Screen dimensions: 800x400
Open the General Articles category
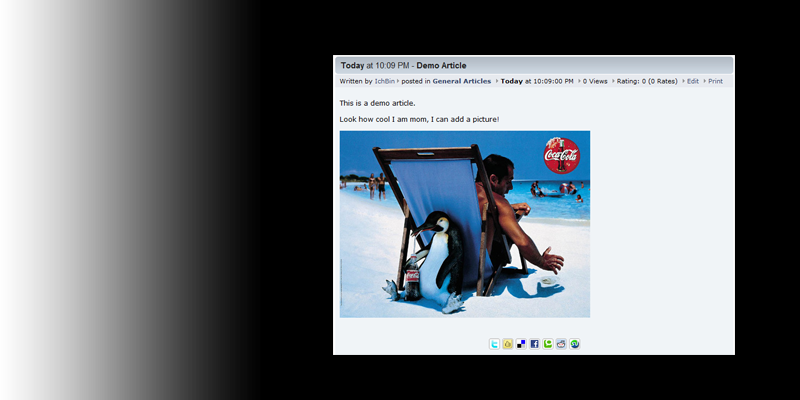click(x=462, y=81)
